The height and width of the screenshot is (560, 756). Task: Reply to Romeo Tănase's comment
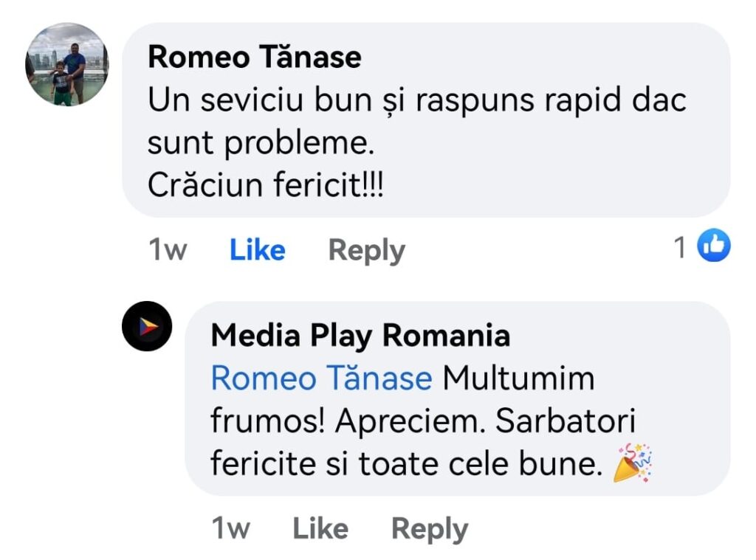click(x=366, y=250)
